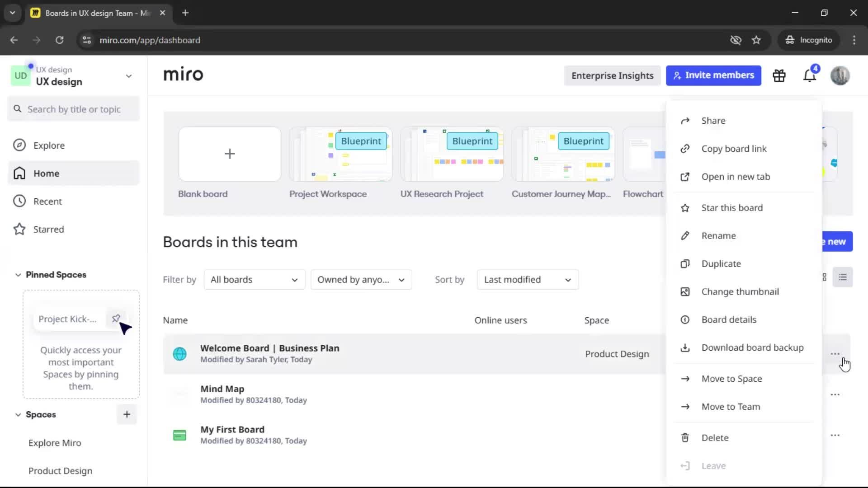868x488 pixels.
Task: Collapse the Pinned Spaces section
Action: click(x=18, y=275)
